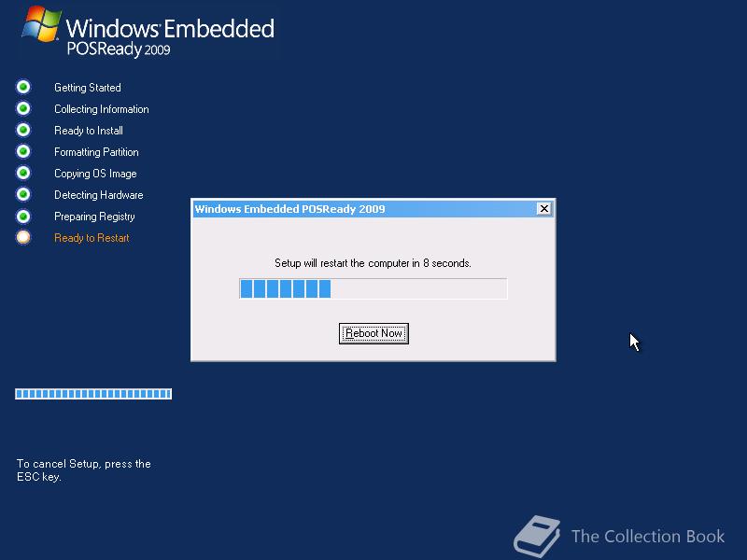747x560 pixels.
Task: Click the green status icon beside Formatting Partition
Action: 22,151
